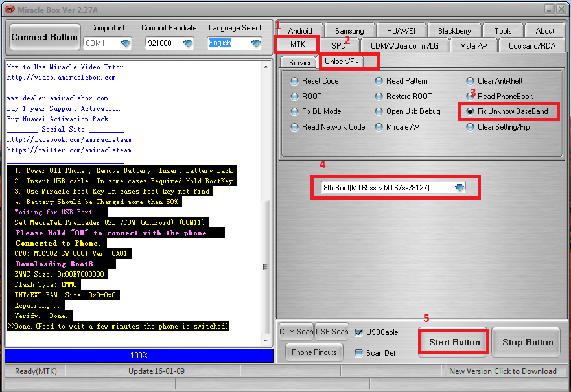Click the twitter.com/amiracleteam log line

tap(69, 150)
